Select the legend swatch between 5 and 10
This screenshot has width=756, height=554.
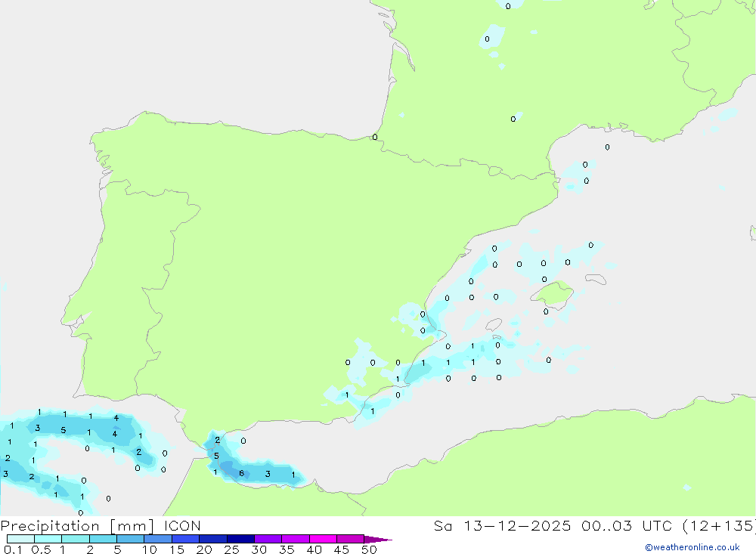click(x=131, y=539)
